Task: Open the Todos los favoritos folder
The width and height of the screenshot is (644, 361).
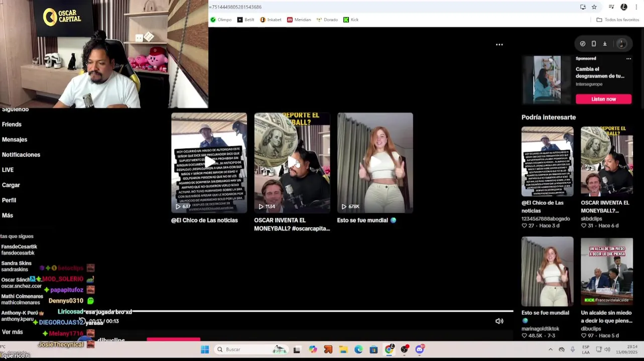Action: (x=617, y=20)
